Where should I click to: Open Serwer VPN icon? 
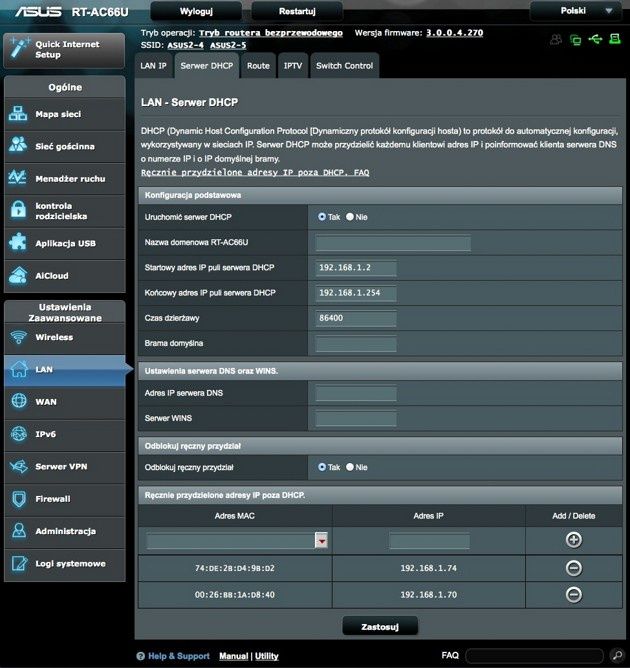(x=19, y=466)
